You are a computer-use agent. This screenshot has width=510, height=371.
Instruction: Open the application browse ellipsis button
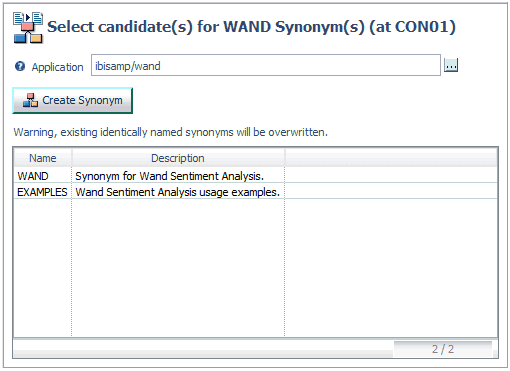point(451,65)
